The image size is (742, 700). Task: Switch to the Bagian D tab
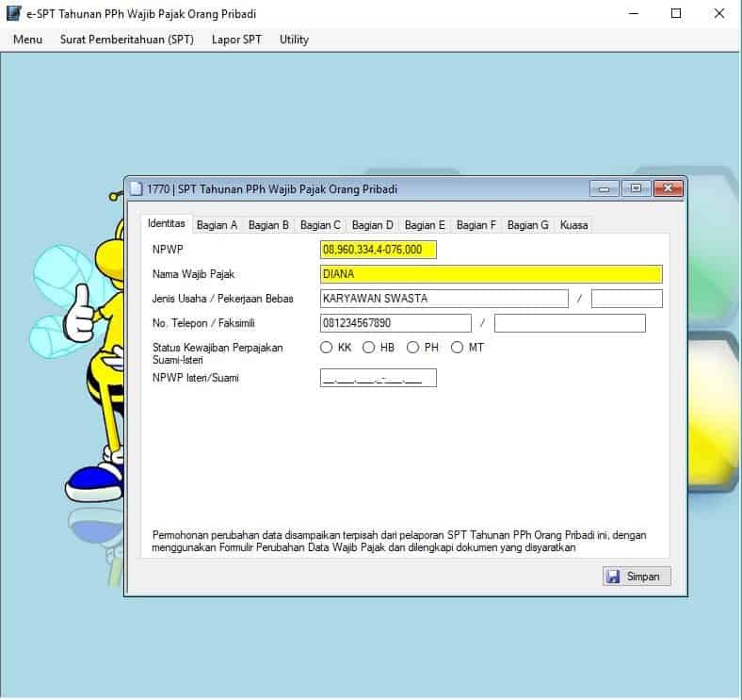pyautogui.click(x=372, y=225)
